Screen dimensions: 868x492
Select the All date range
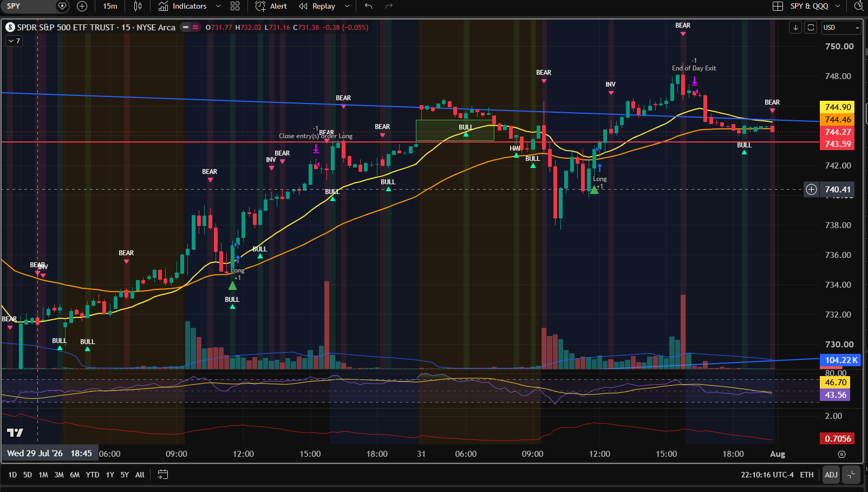pos(140,475)
